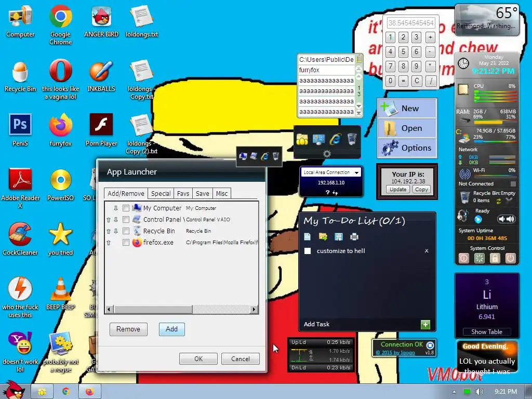The height and width of the screenshot is (399, 532).
Task: Click Update in the IP gadget
Action: [x=398, y=189]
